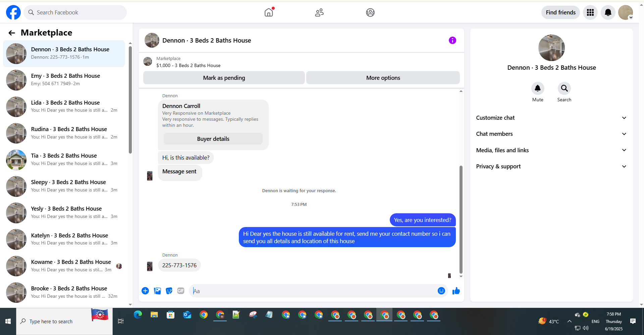644x335 pixels.
Task: Open Snipping Tool from the taskbar
Action: 253,315
